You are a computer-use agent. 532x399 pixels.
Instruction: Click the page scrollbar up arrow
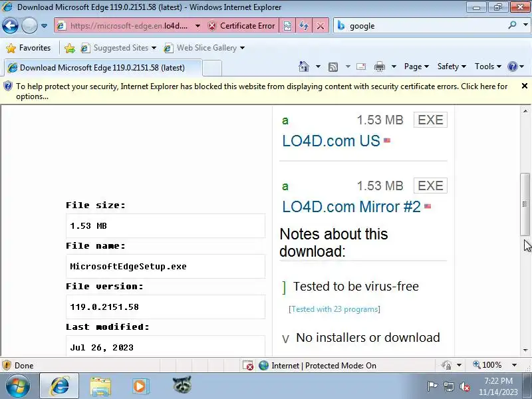(x=525, y=111)
